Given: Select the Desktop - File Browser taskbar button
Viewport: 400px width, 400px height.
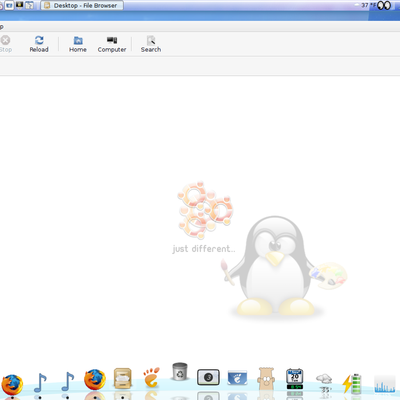Looking at the screenshot, I should coord(82,5).
